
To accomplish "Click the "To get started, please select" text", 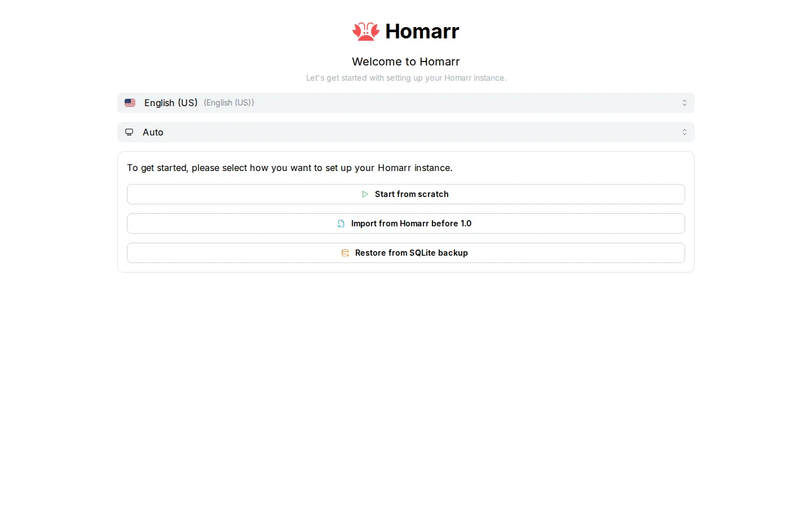I will pos(290,168).
